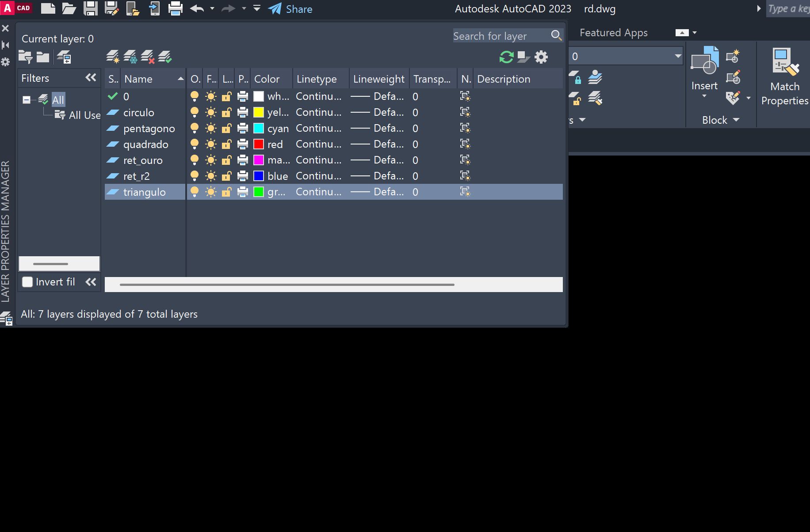The image size is (810, 532).
Task: Set the selected layer as current
Action: [x=165, y=57]
